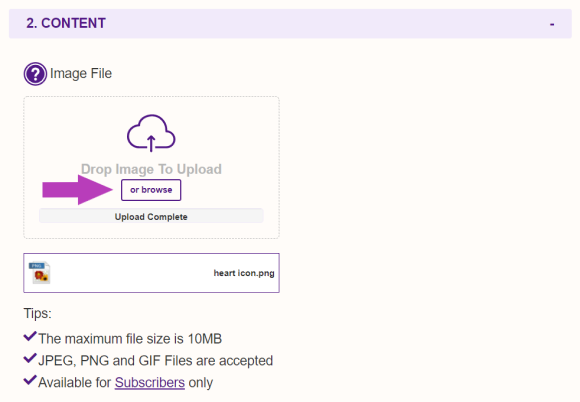Click the maximum file size is 10MB text
This screenshot has width=580, height=402.
tap(130, 339)
